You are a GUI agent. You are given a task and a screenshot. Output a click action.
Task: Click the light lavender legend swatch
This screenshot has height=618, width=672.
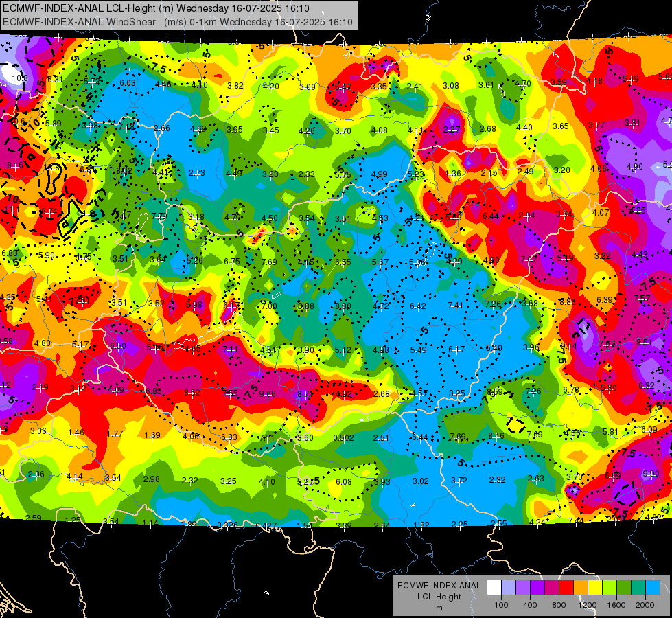pyautogui.click(x=509, y=588)
